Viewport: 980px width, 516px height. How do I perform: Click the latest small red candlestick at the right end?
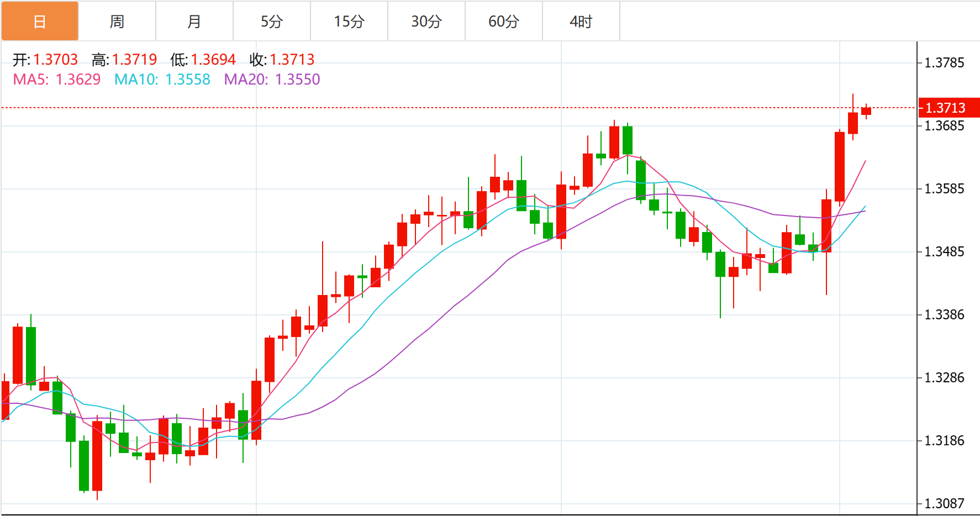pyautogui.click(x=866, y=111)
